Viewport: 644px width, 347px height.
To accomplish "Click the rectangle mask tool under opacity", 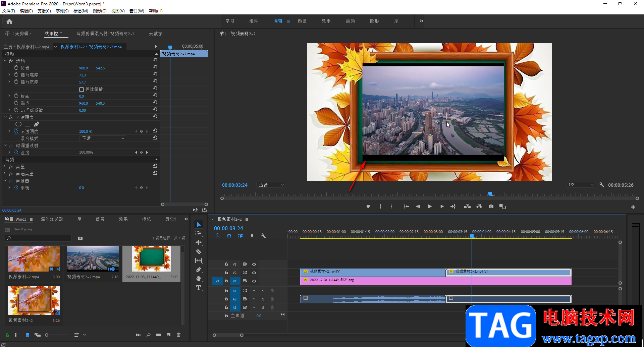I will (x=28, y=124).
